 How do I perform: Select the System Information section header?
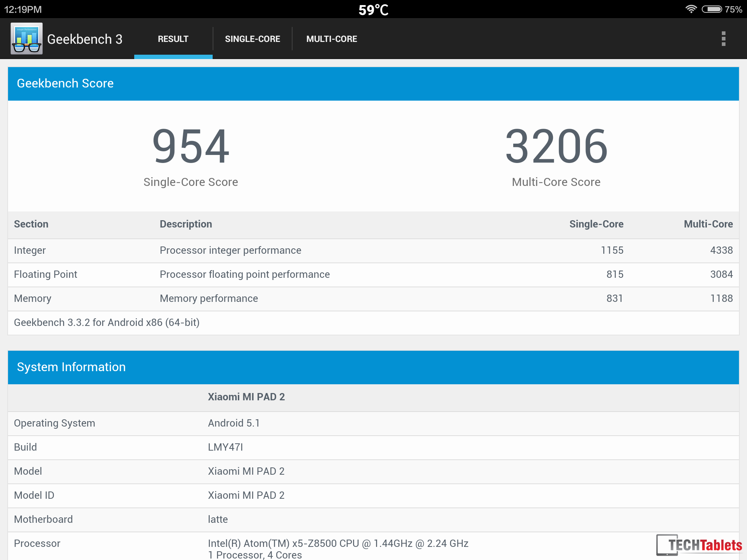tap(373, 367)
